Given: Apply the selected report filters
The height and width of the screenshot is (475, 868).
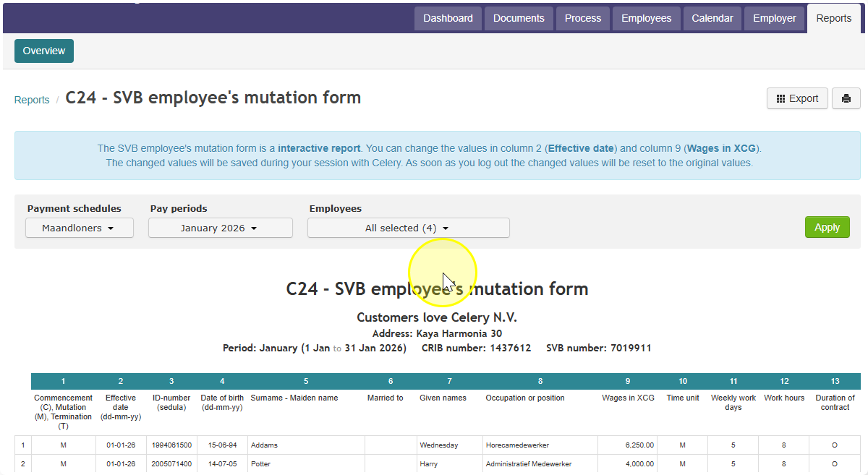Looking at the screenshot, I should pyautogui.click(x=827, y=227).
